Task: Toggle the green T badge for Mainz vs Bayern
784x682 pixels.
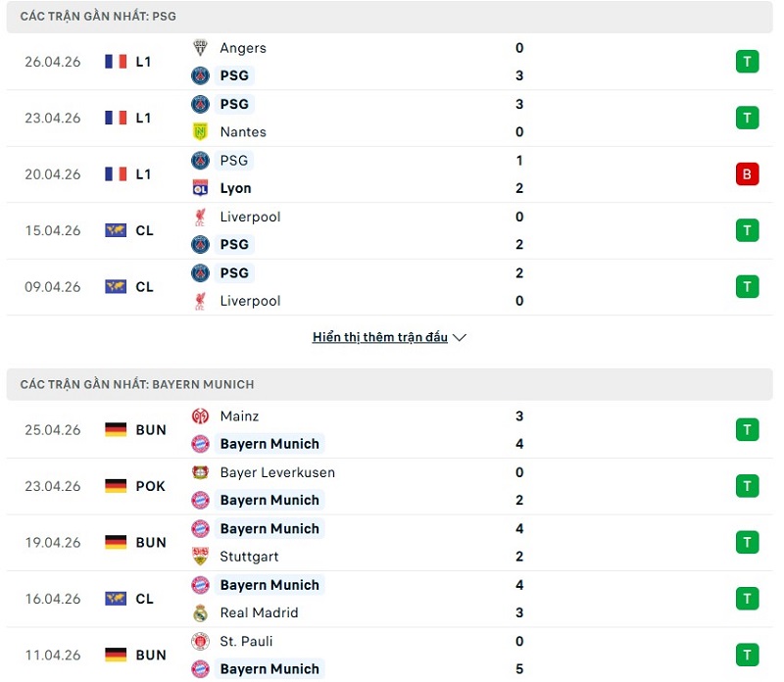Action: click(747, 429)
